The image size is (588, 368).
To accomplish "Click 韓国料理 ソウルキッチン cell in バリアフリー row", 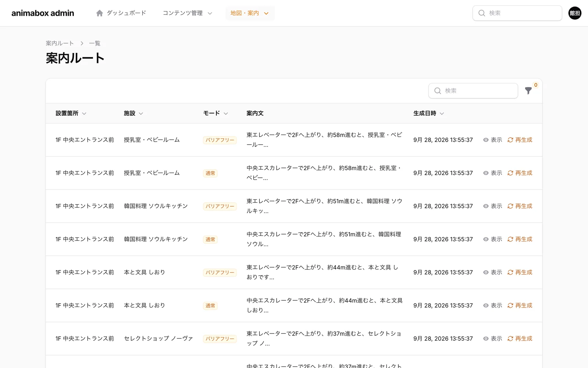I will pyautogui.click(x=156, y=206).
